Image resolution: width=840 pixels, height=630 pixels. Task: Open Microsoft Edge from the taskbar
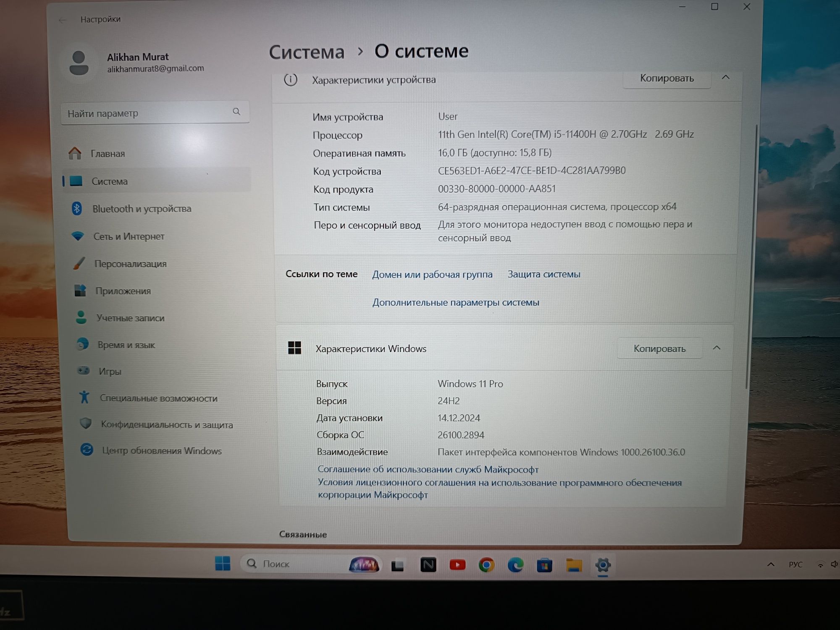pyautogui.click(x=515, y=565)
